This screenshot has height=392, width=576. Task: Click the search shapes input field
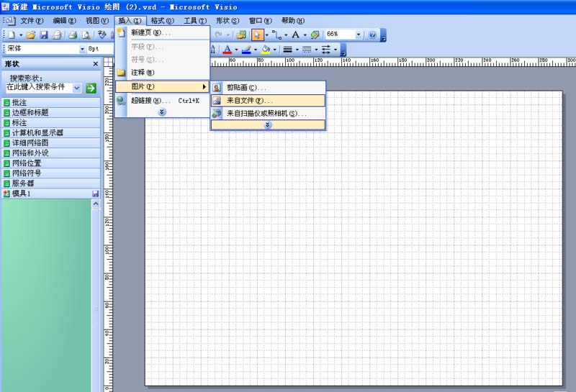(x=40, y=88)
